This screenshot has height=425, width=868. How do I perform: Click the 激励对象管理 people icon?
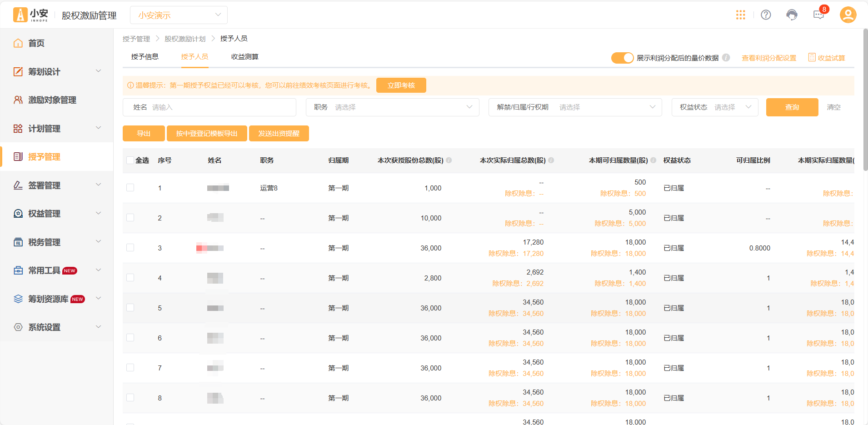coord(18,100)
